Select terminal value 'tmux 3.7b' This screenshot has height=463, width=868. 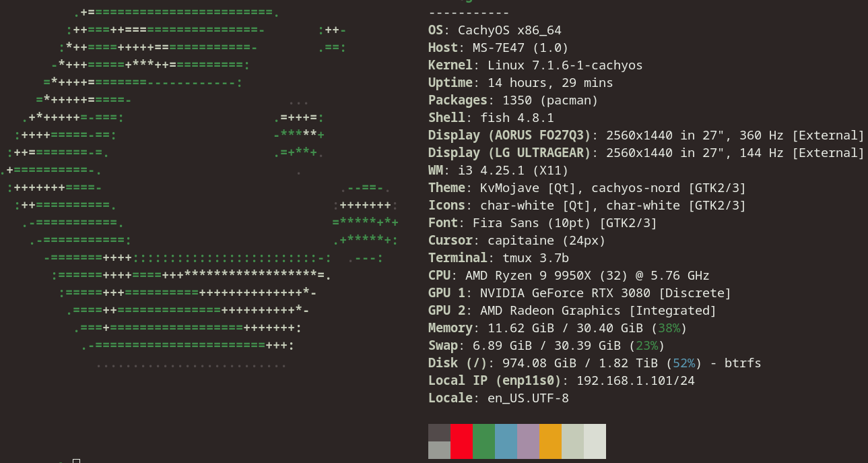point(535,258)
